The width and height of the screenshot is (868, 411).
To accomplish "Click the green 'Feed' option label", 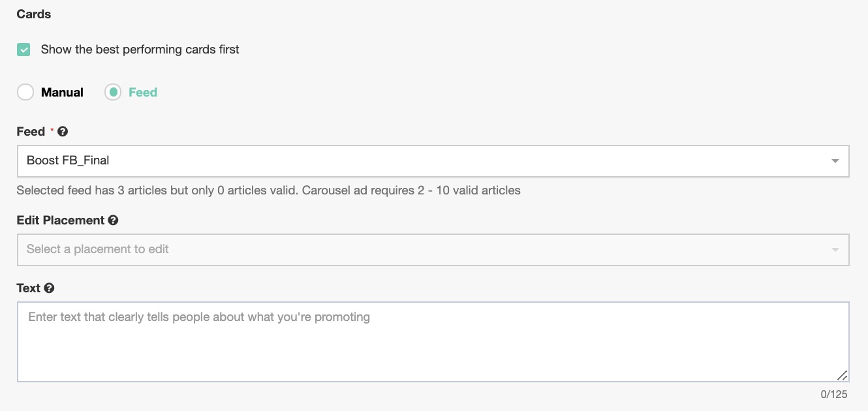I will [143, 93].
